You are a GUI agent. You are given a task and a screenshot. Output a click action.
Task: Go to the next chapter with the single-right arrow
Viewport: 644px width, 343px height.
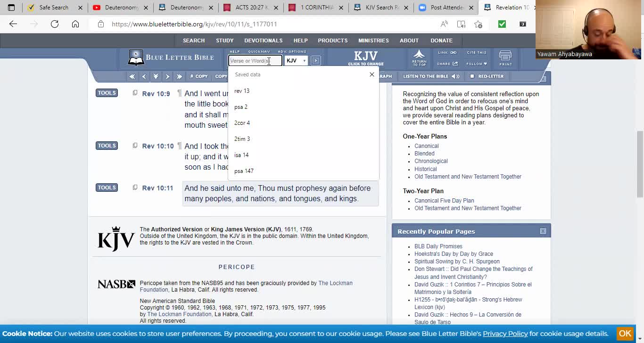click(x=167, y=76)
